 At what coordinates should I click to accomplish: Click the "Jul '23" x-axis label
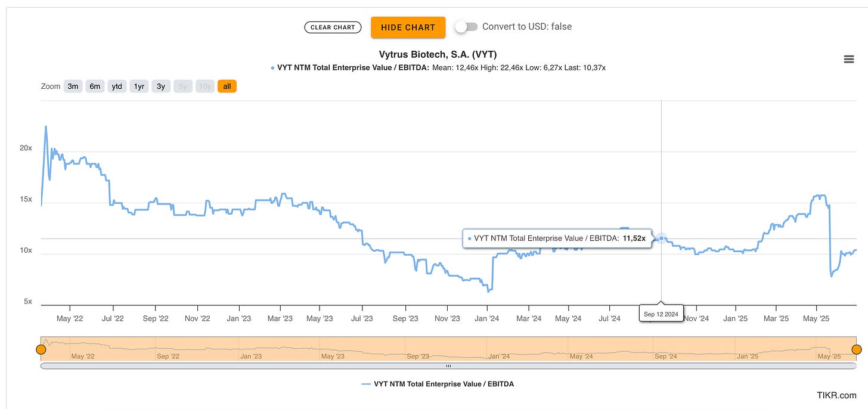[x=362, y=318]
